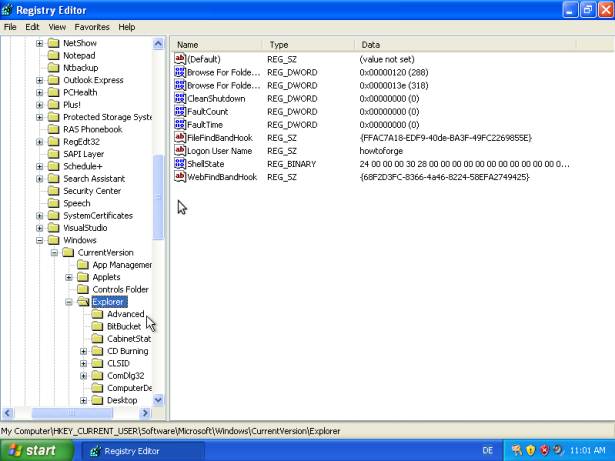Click the DE language indicator
This screenshot has width=615, height=461.
point(488,450)
